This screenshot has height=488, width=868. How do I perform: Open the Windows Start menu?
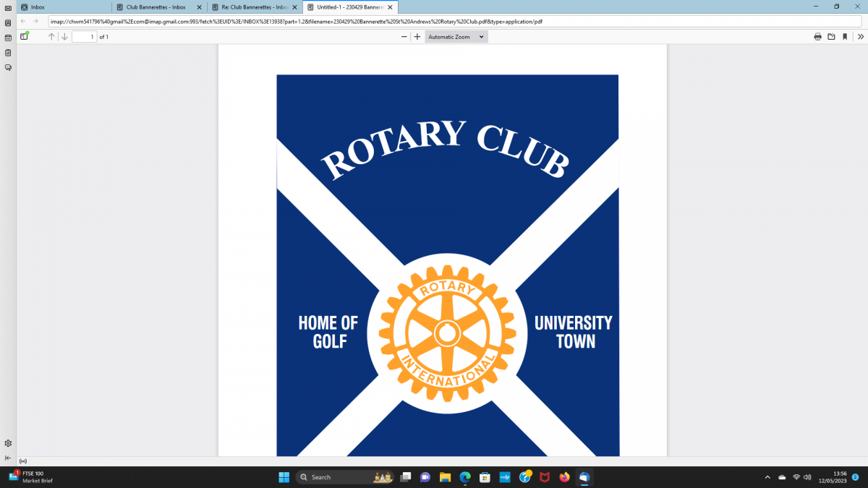pos(284,477)
